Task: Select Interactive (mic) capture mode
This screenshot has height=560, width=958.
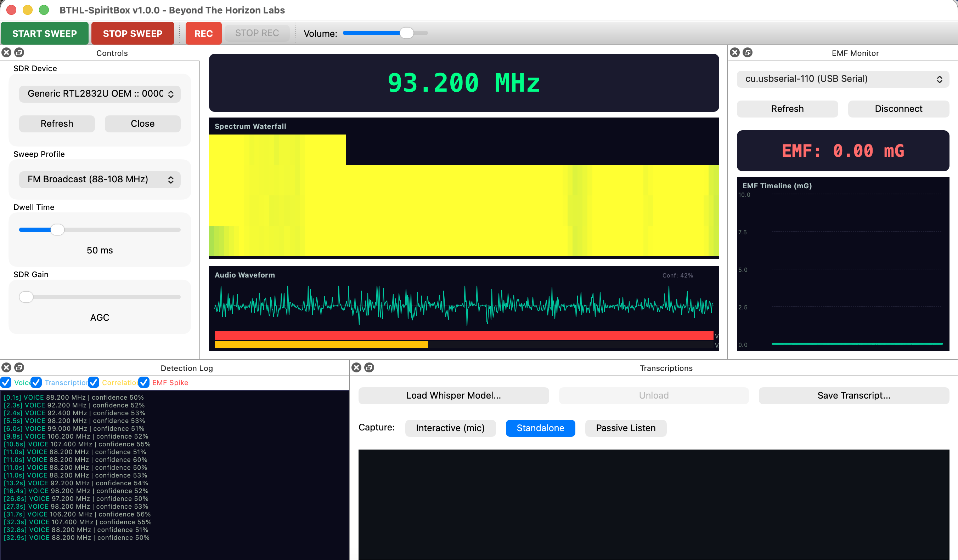Action: click(450, 428)
